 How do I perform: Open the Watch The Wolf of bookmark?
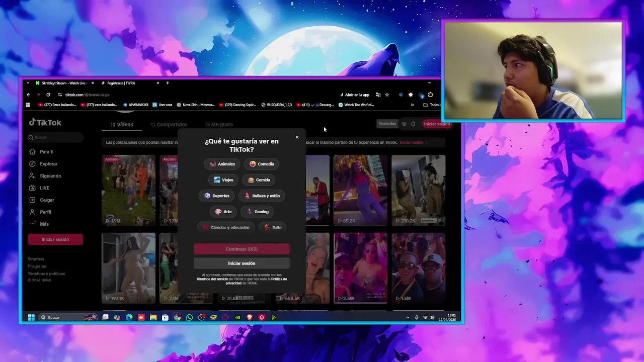tap(356, 105)
